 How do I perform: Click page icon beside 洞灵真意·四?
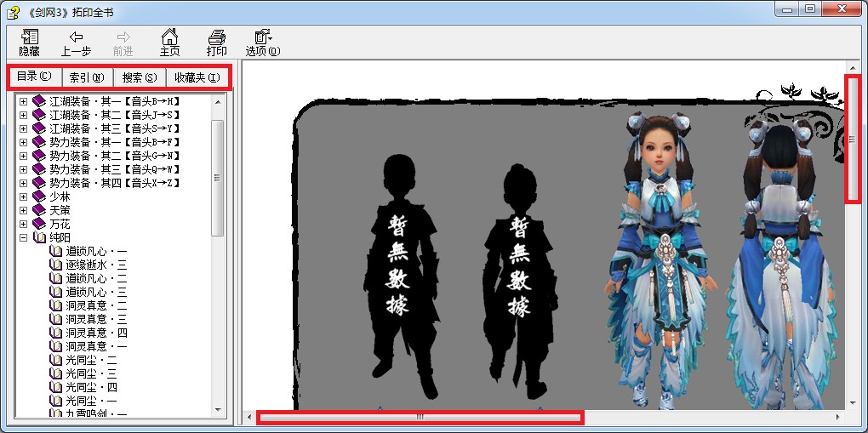[55, 333]
